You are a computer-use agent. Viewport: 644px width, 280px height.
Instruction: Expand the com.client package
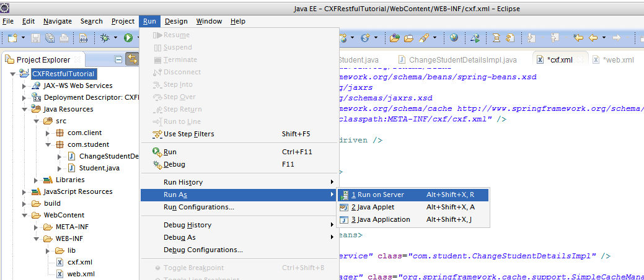point(48,133)
